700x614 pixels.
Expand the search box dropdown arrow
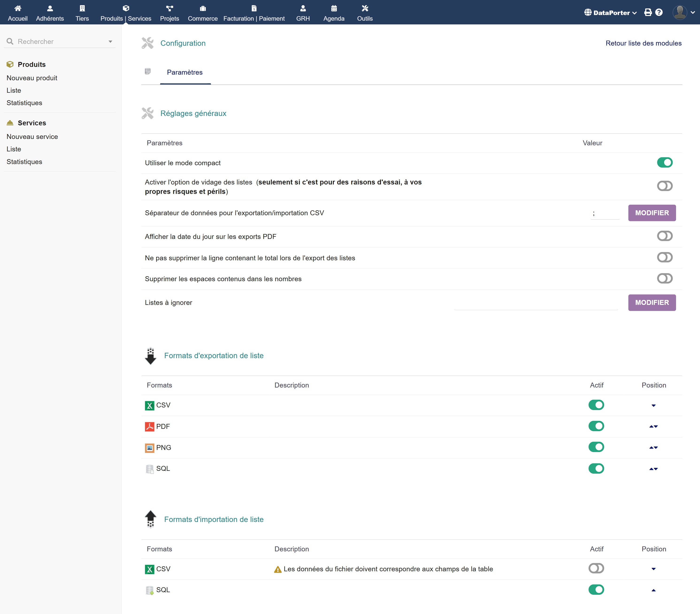click(110, 42)
